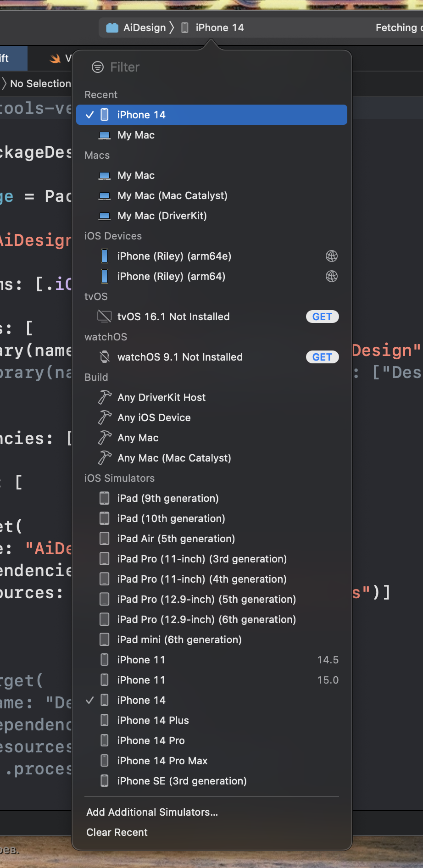Viewport: 423px width, 868px height.
Task: Select iPad Pro (11-inch) (4th generation)
Action: (211, 579)
